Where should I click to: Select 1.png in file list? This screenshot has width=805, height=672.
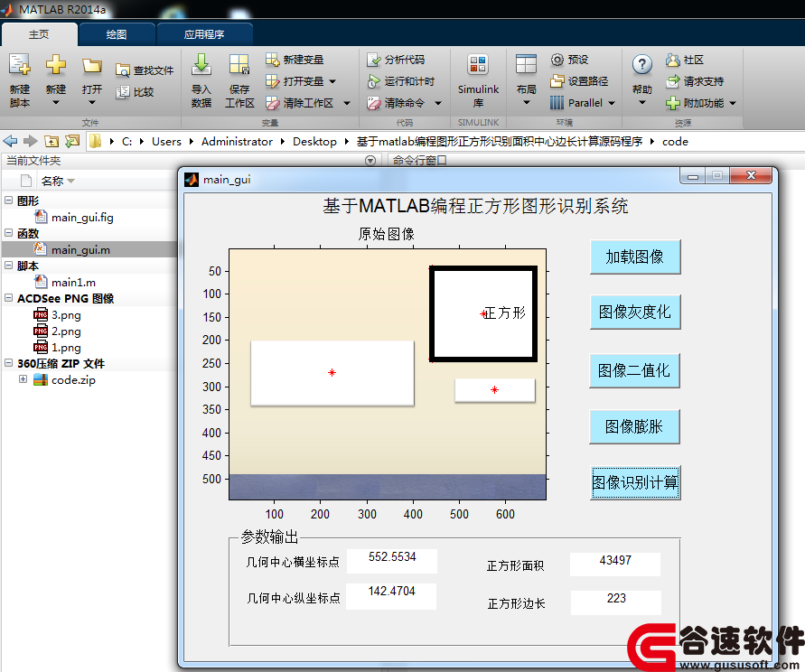coord(66,348)
